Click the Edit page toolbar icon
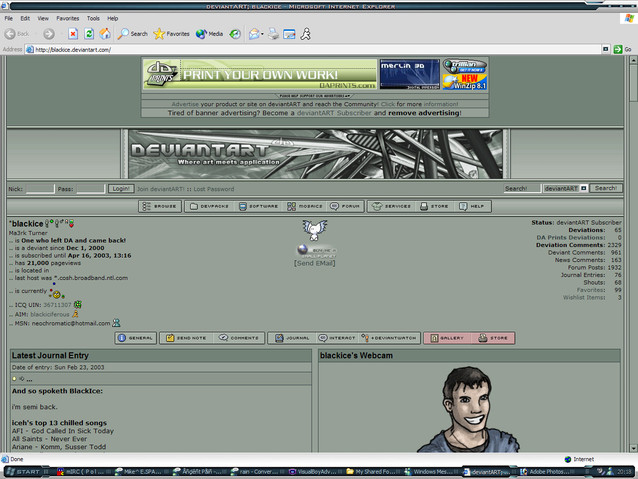 [x=289, y=34]
